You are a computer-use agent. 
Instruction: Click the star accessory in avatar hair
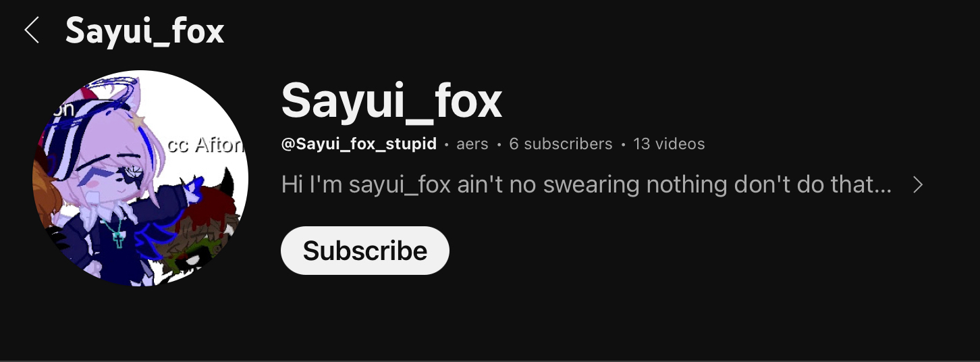click(138, 122)
